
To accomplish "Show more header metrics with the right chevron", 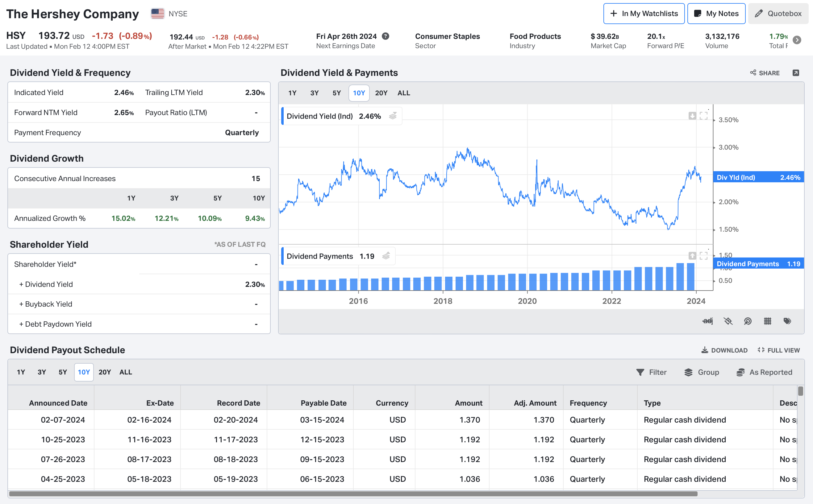I will coord(797,40).
